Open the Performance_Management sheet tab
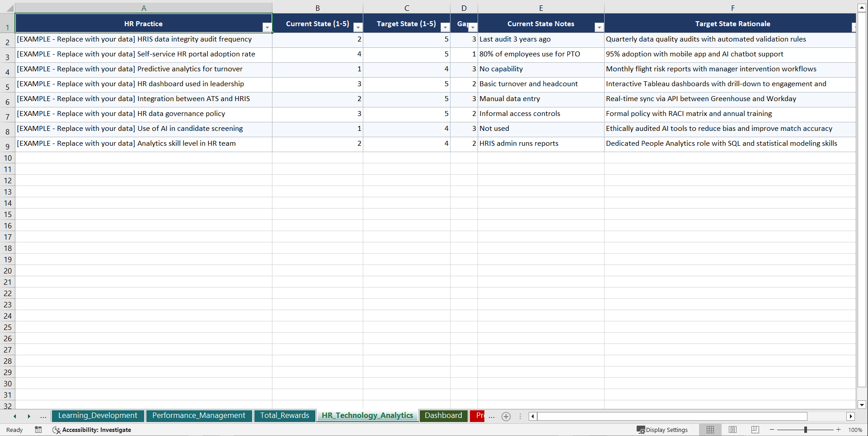Screen dimensions: 868x436 tap(199, 416)
